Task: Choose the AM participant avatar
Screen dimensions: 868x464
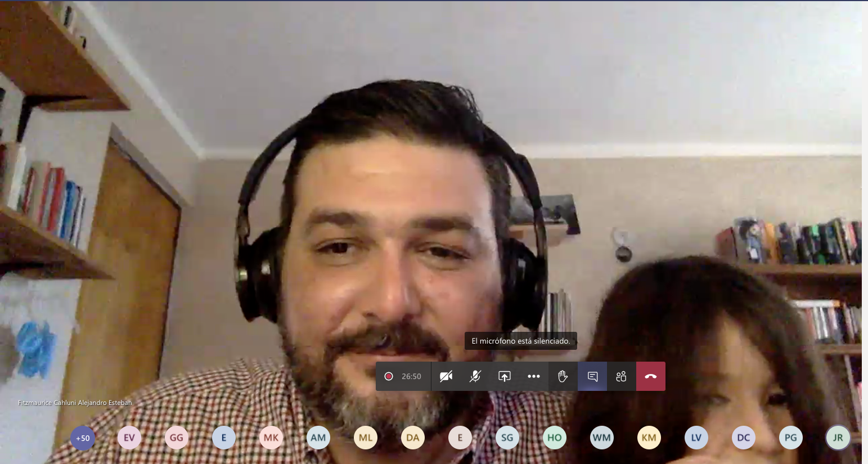Action: 318,438
